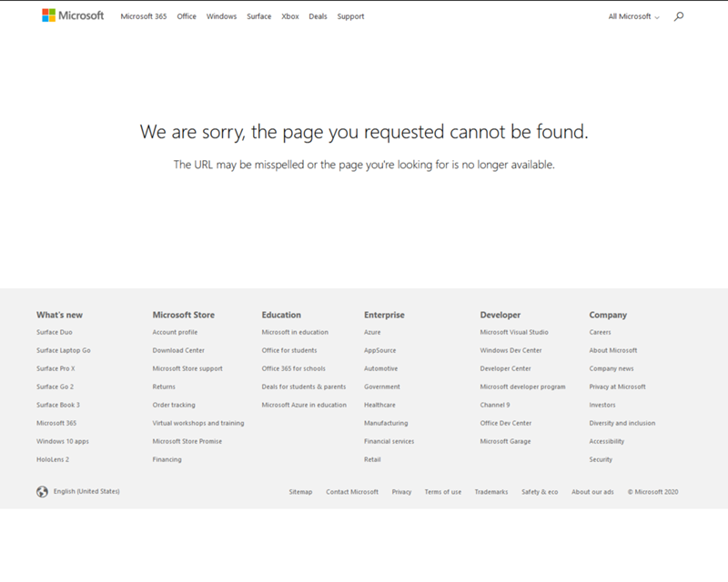Open Office Dev Center link

(506, 423)
